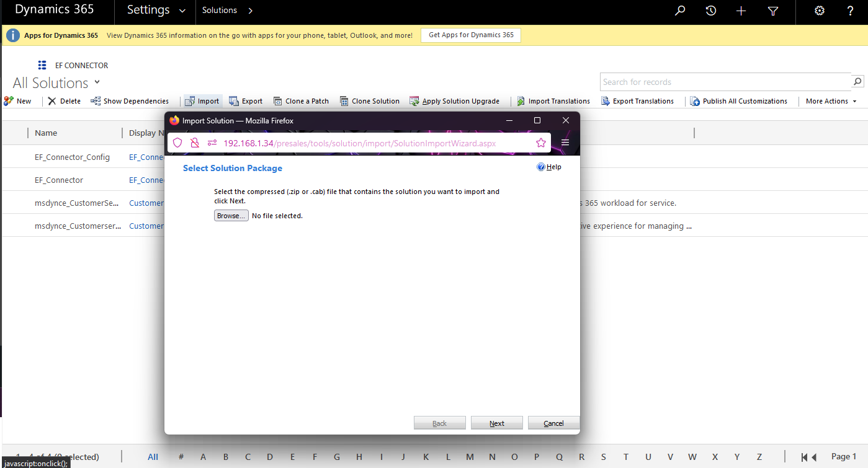Open Firefox hamburger menu
Viewport: 868px width, 468px height.
pos(565,143)
